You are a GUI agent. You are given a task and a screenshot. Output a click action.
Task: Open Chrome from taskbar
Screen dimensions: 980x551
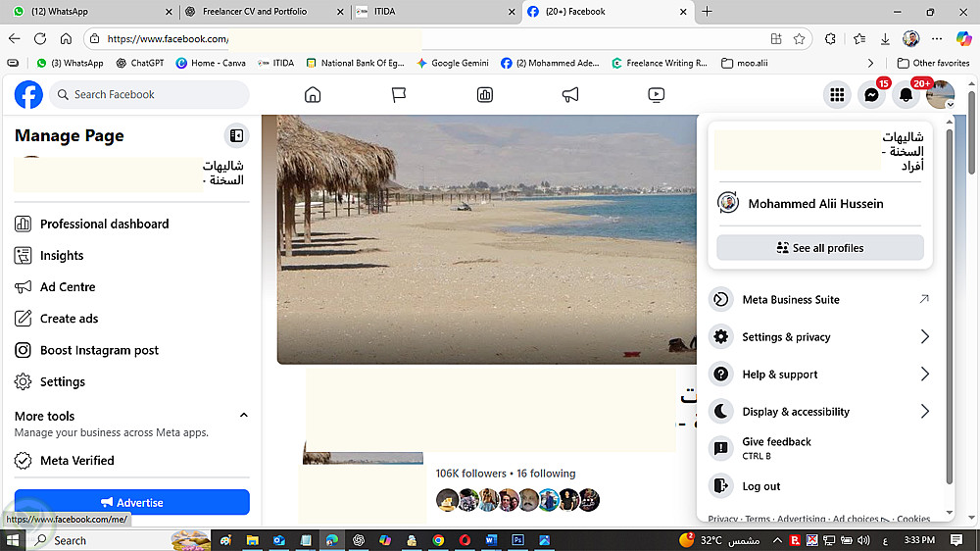click(x=438, y=540)
